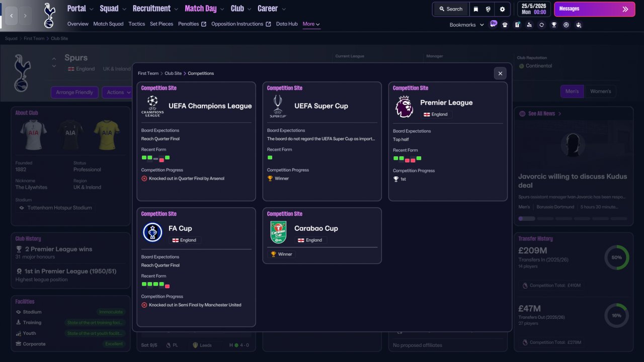Screen dimensions: 644x362
Task: Click the large Spurs crest on Club Site page
Action: point(22,73)
